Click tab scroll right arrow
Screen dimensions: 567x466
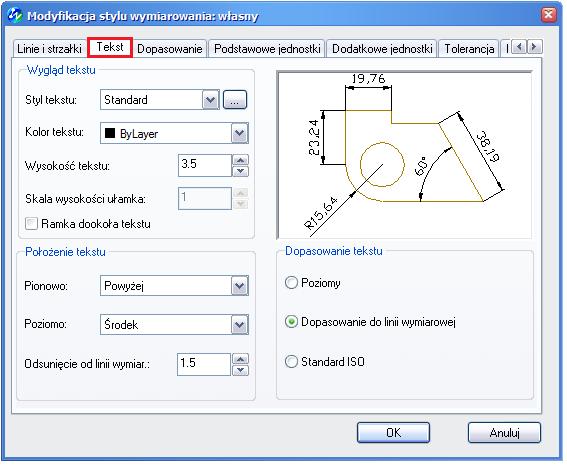(534, 47)
